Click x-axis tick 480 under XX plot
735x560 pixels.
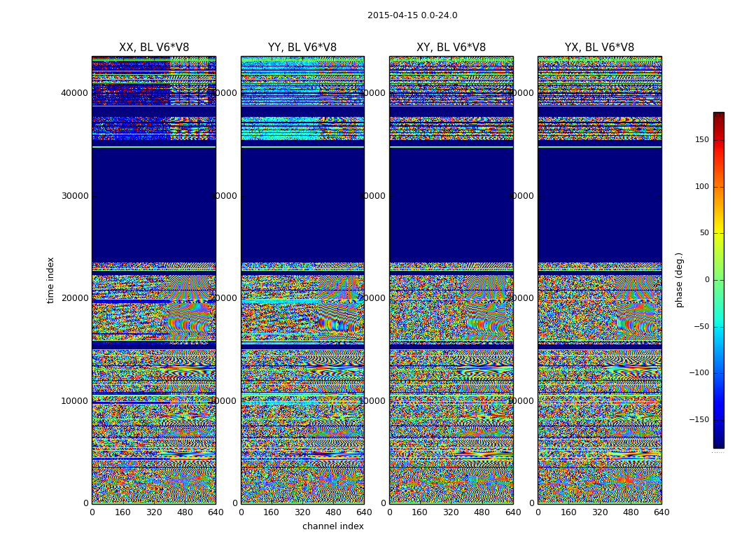185,512
